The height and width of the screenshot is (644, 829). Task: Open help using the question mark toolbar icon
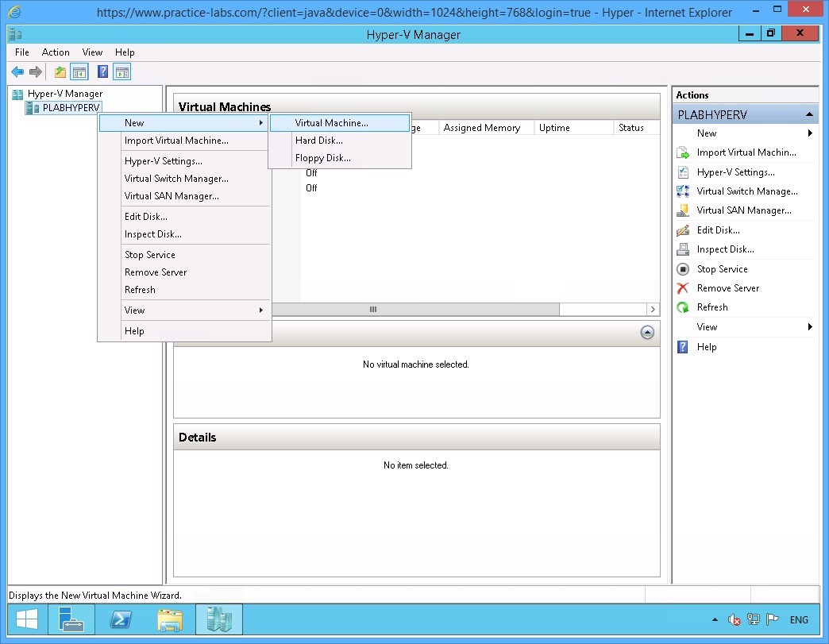[x=101, y=71]
